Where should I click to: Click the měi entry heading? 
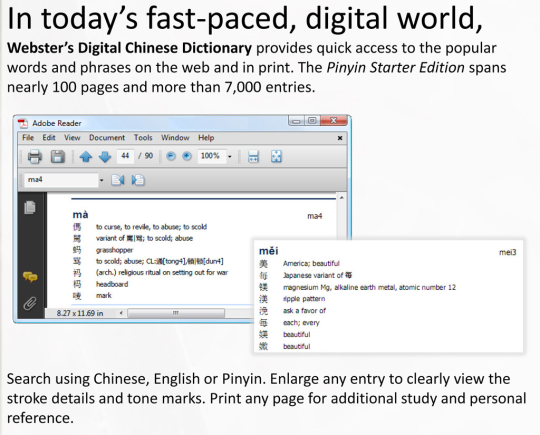(269, 251)
